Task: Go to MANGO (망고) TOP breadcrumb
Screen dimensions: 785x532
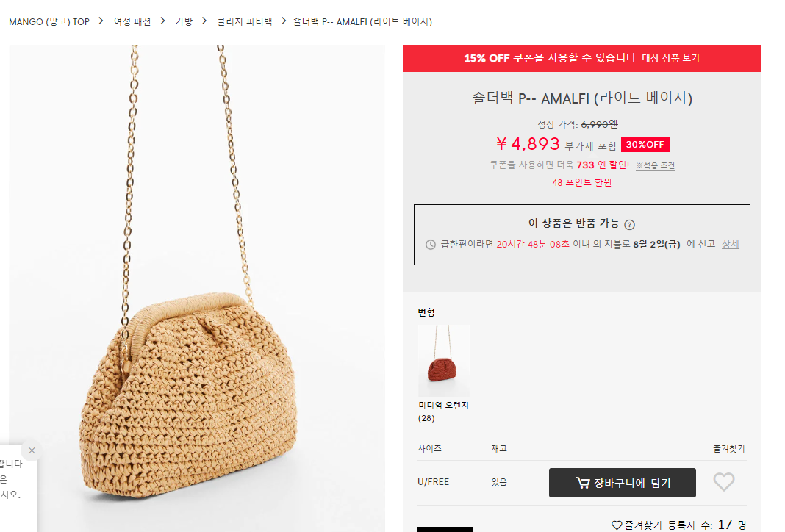Action: 49,21
